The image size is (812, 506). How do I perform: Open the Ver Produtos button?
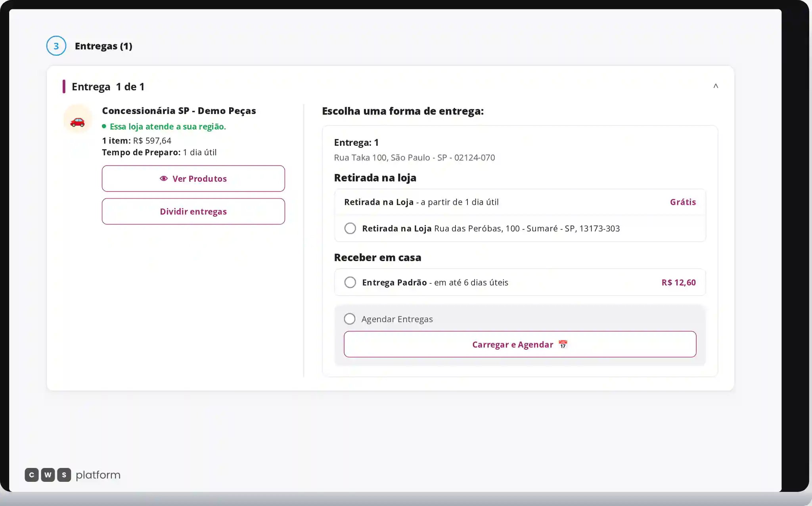[193, 179]
